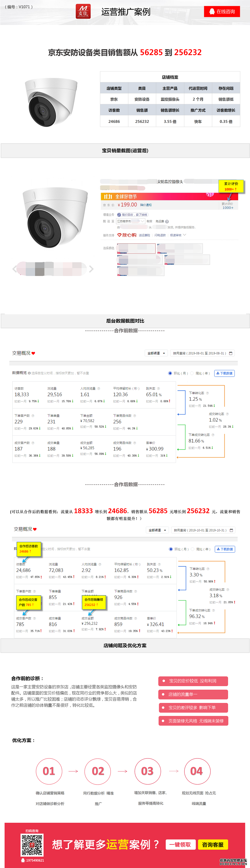The image size is (250, 868).
Task: Click help icon beside 跳失率 showing 50.23%
Action: point(159,564)
